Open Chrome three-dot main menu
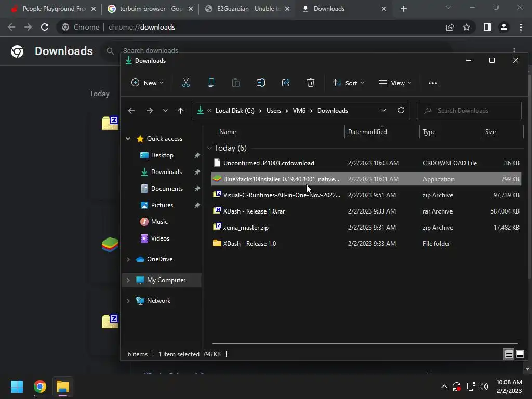The image size is (532, 399). click(521, 27)
